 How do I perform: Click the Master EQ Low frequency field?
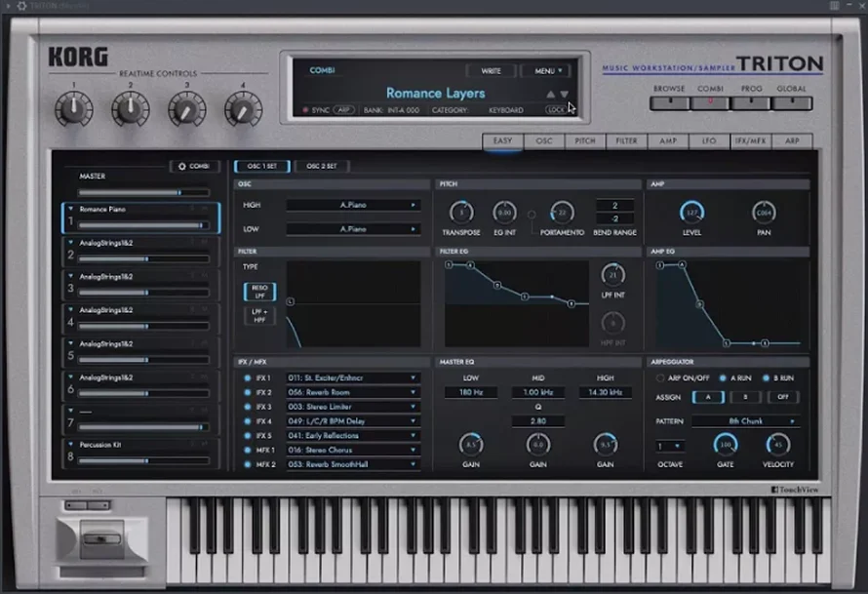[471, 392]
